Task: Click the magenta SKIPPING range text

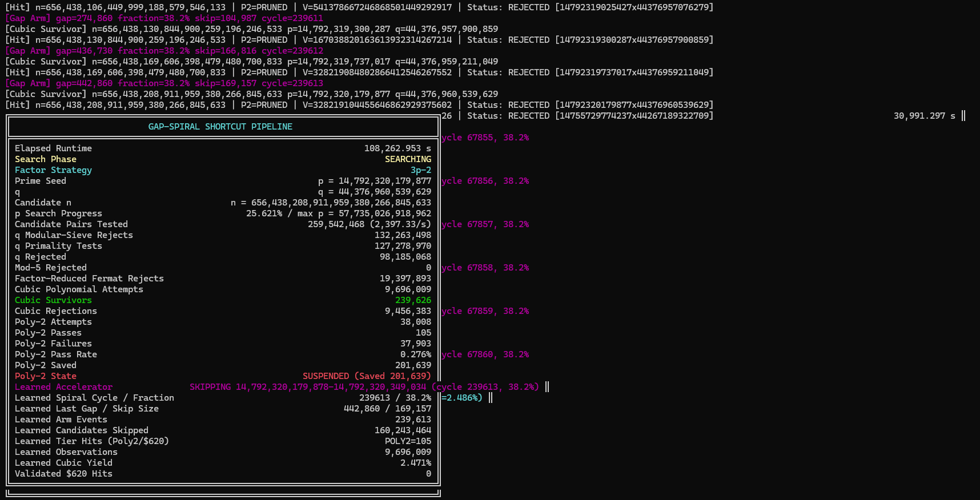Action: [x=364, y=387]
